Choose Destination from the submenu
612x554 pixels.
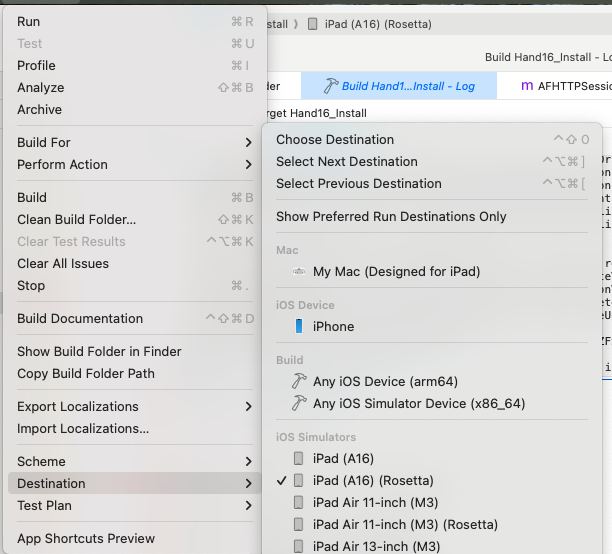click(x=432, y=139)
